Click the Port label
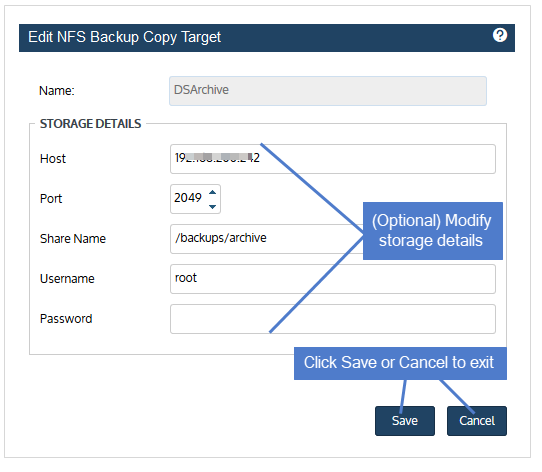Viewport: 542px width, 472px height. pos(51,199)
